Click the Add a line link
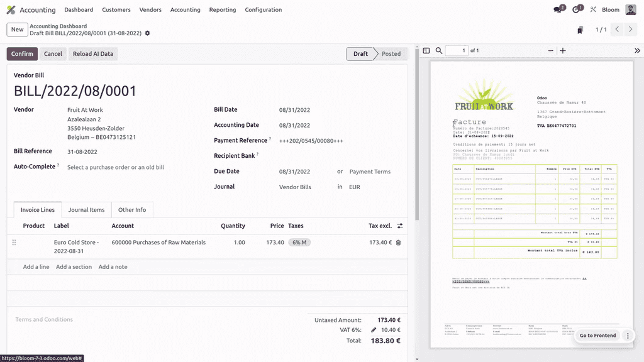The height and width of the screenshot is (362, 644). 36,267
